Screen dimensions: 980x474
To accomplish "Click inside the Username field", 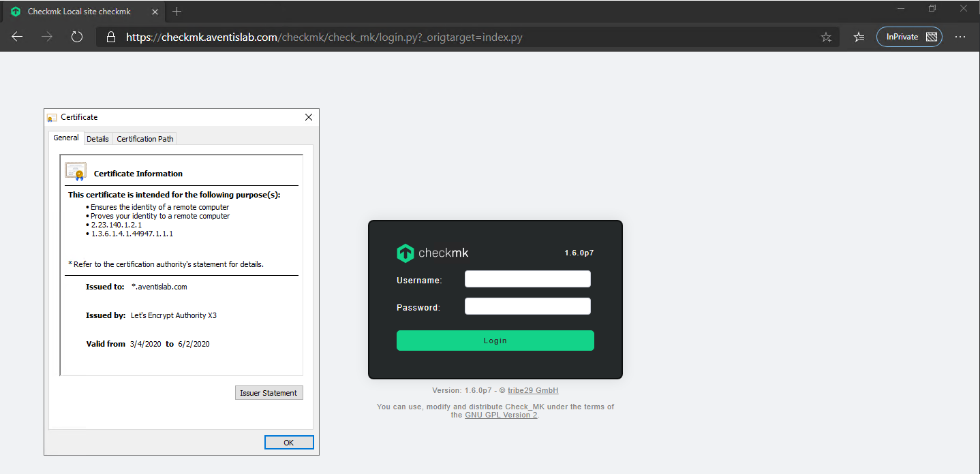I will tap(527, 279).
